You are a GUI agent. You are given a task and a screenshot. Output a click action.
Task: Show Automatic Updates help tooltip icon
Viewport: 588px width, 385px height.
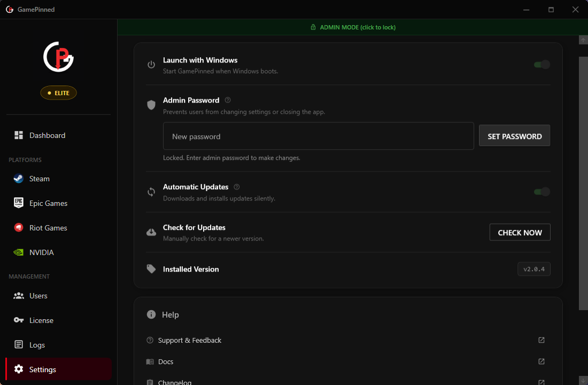pos(237,187)
